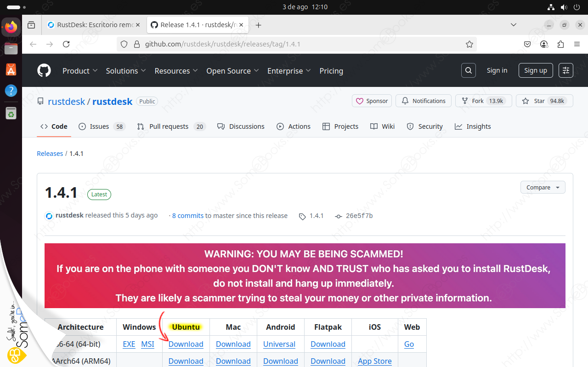This screenshot has height=367, width=588.
Task: Open the appearance settings icon beside Sign up
Action: coord(566,70)
